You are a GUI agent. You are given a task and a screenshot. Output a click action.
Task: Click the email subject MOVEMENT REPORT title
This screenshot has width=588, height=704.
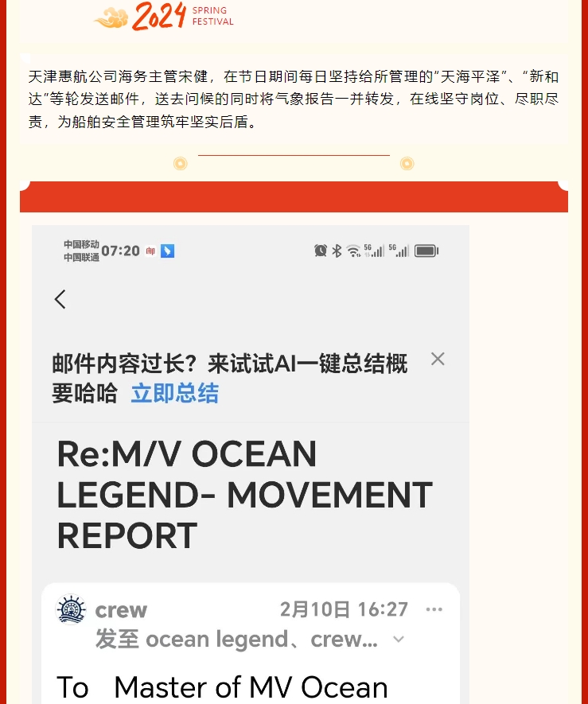[x=245, y=494]
